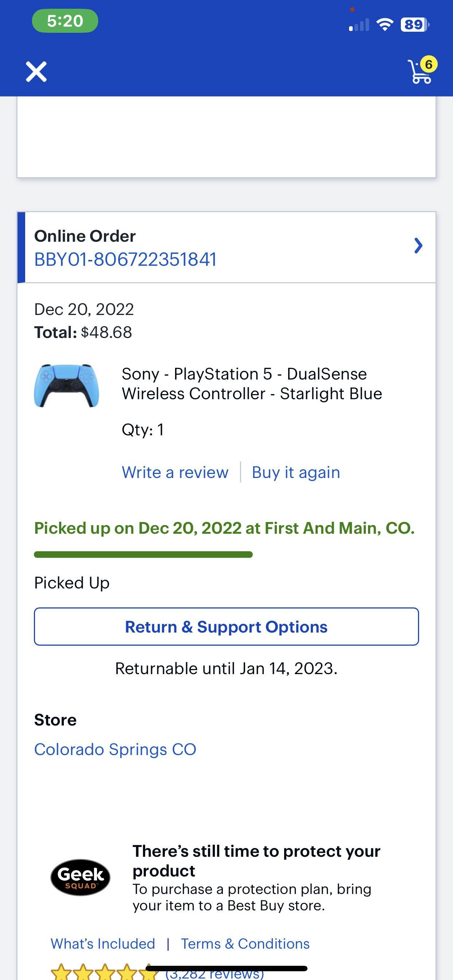Click Return & Support Options

226,627
